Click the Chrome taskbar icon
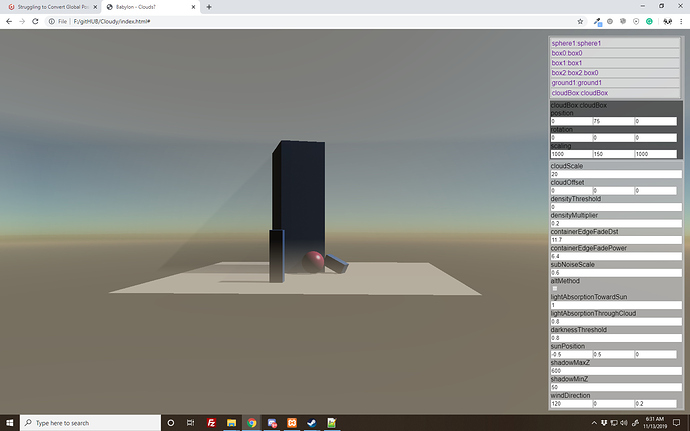Viewport: 690px width, 431px height. click(252, 423)
